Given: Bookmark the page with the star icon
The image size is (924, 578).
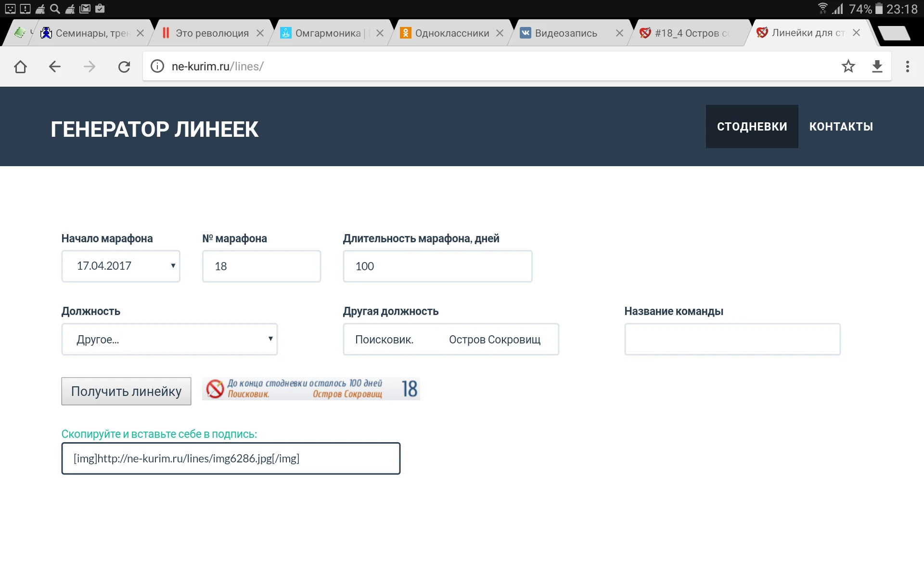Looking at the screenshot, I should click(x=849, y=66).
